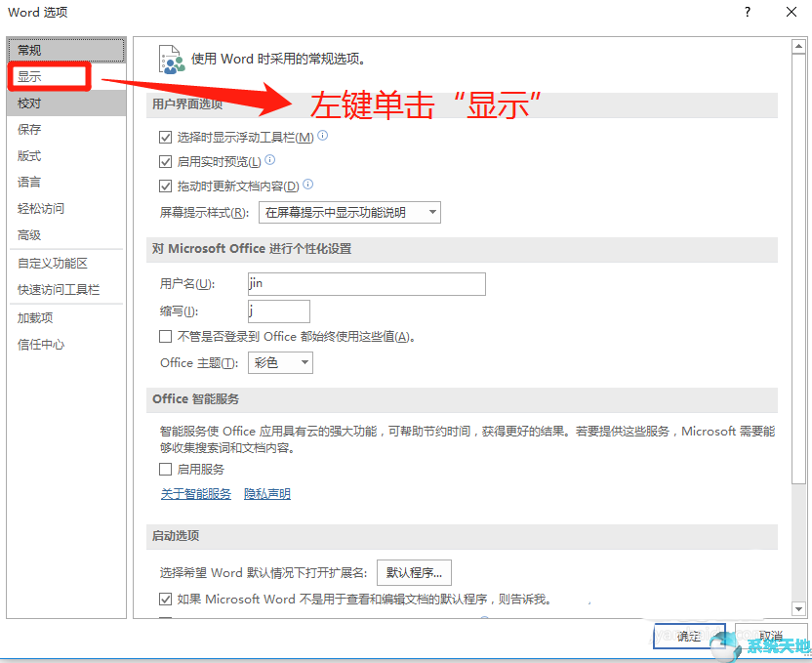The width and height of the screenshot is (812, 663).
Task: Click the scrollbar up arrow
Action: (x=798, y=47)
